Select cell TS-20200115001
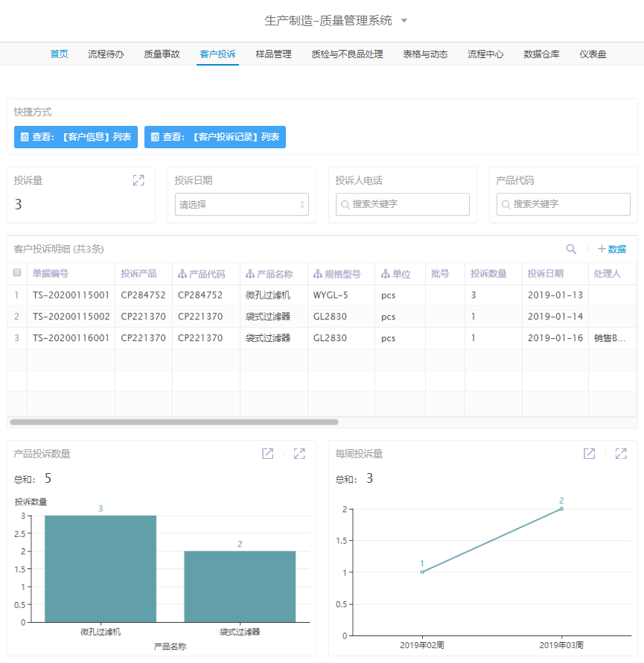The image size is (644, 663). point(71,295)
